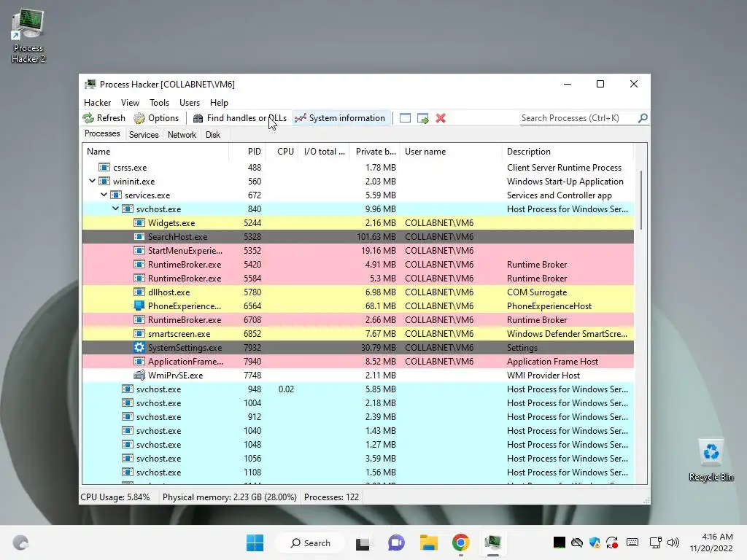This screenshot has height=560, width=747.
Task: Switch to the Disk tab
Action: pos(213,135)
